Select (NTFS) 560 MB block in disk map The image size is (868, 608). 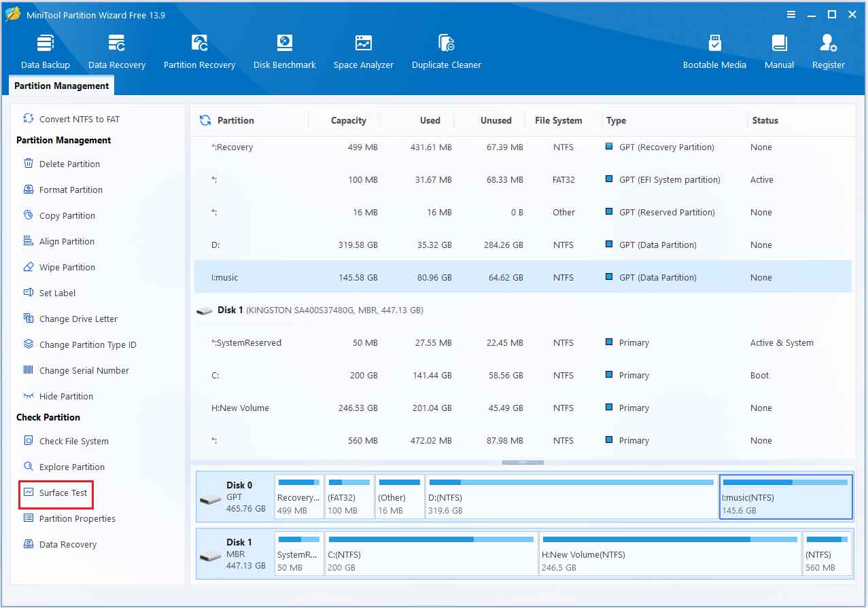(x=827, y=554)
